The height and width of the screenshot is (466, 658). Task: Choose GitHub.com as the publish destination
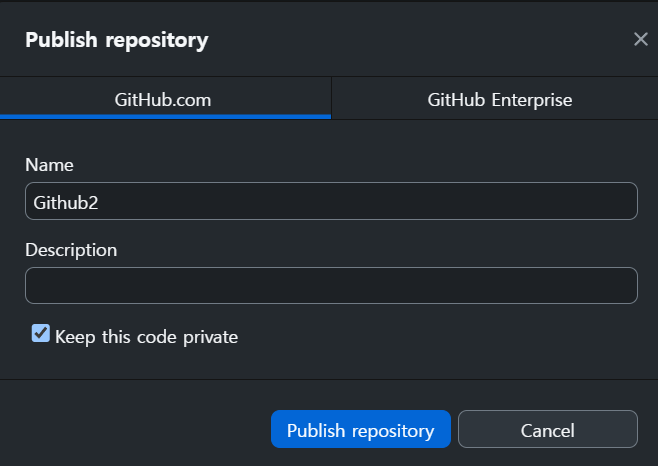tap(164, 100)
